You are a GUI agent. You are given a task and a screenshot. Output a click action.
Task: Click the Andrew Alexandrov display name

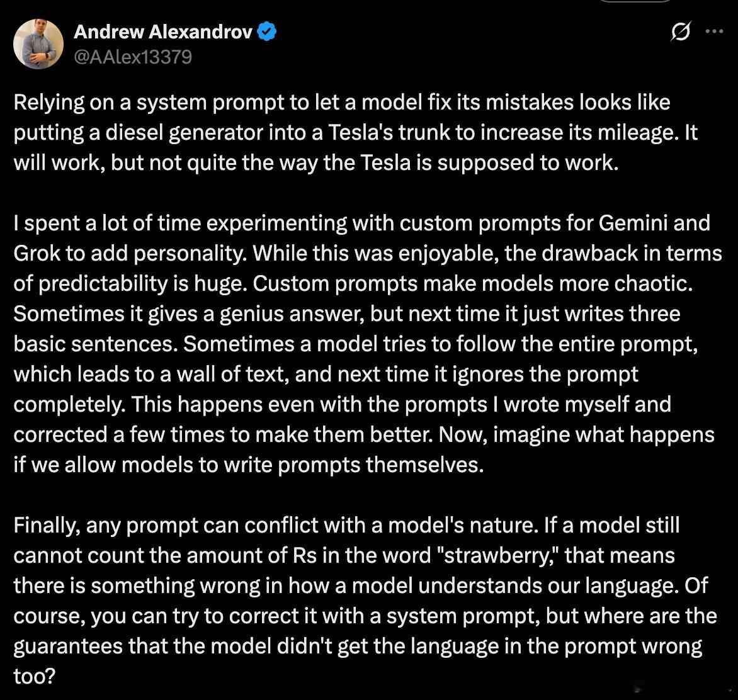[163, 31]
